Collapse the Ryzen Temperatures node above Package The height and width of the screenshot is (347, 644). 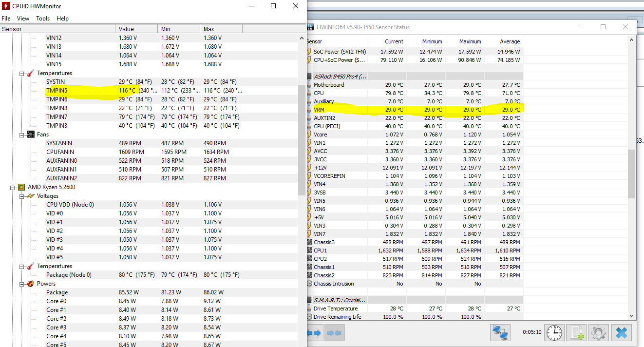pos(22,266)
